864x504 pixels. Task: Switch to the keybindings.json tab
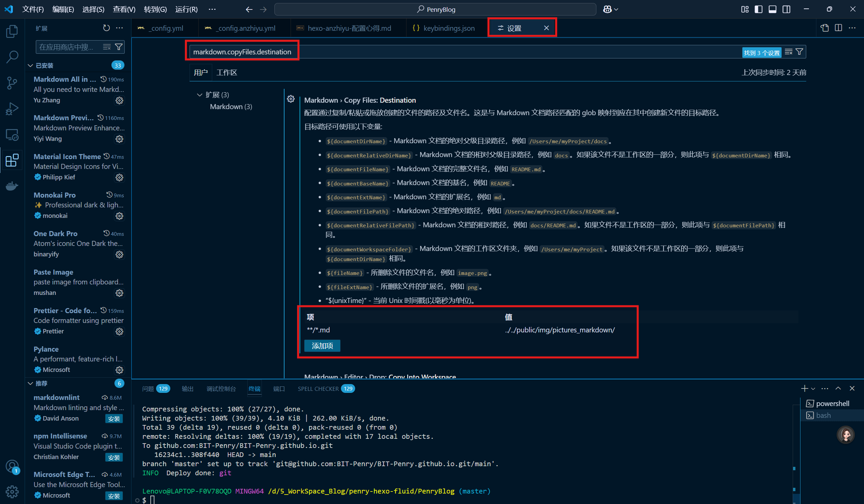(448, 28)
